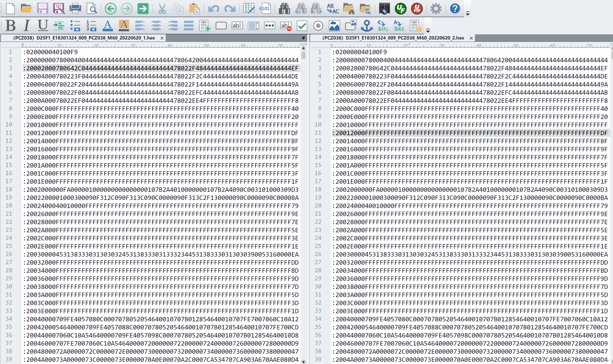
Task: Toggle Italic formatting
Action: tap(27, 26)
